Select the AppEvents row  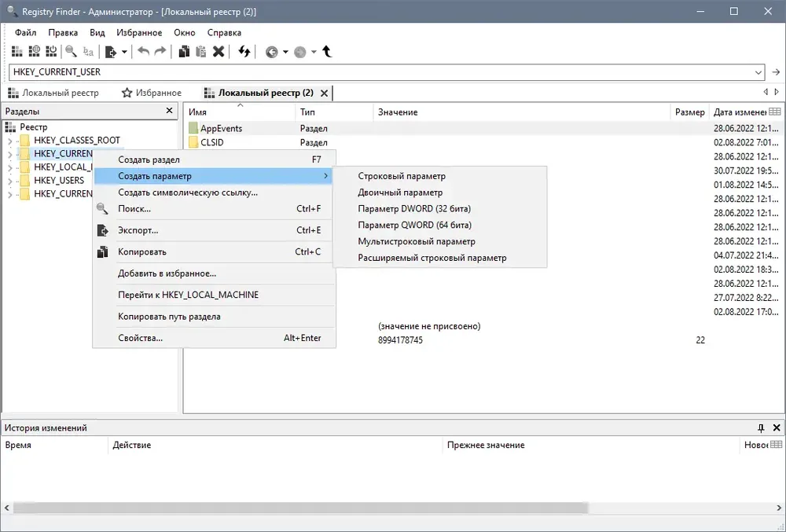(x=483, y=128)
